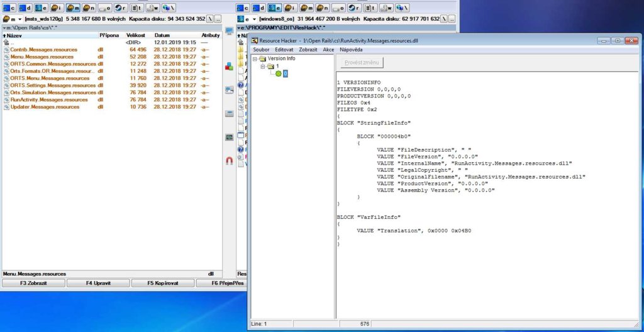
Task: Select drive i in right panel drive bar
Action: (x=291, y=8)
